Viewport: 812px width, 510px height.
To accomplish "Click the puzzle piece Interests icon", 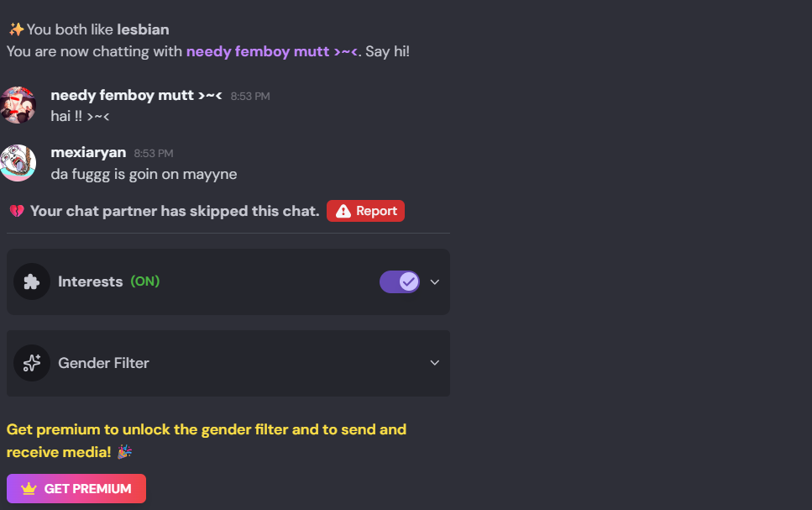I will [32, 281].
